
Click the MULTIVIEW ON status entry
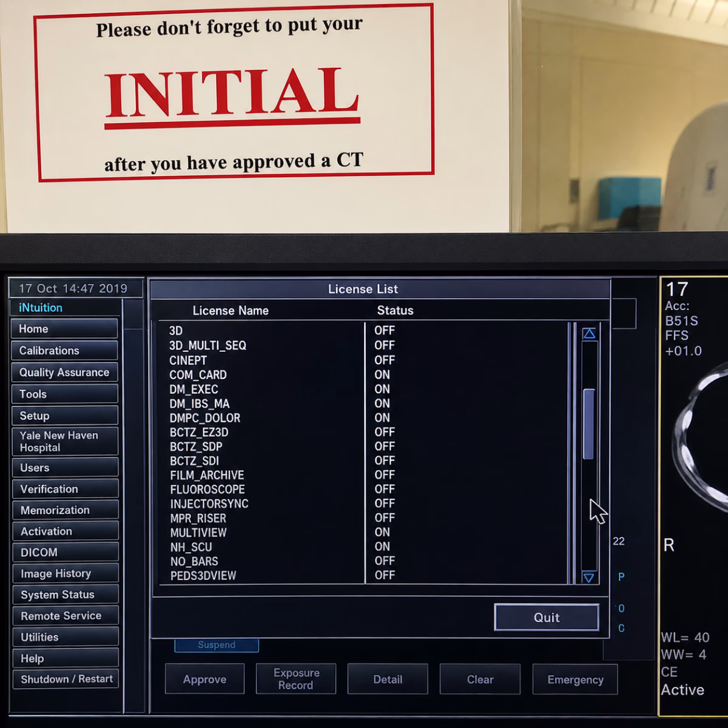point(382,532)
